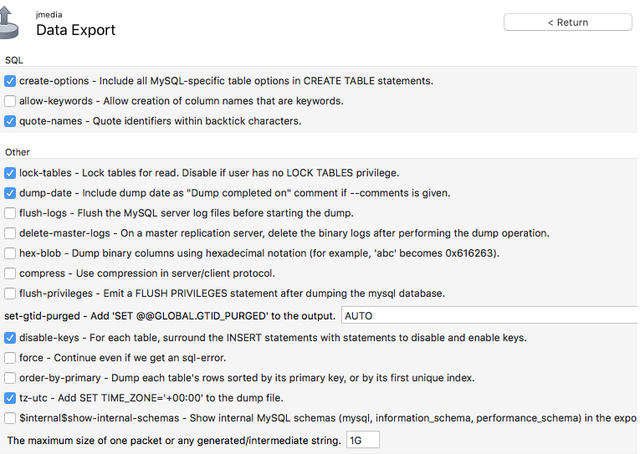Toggle the dump-date checkbox off
This screenshot has width=640, height=454.
pyautogui.click(x=10, y=193)
